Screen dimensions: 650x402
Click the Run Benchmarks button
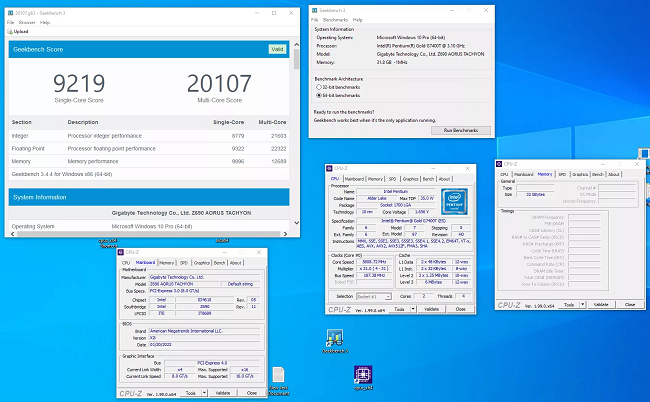pos(461,130)
